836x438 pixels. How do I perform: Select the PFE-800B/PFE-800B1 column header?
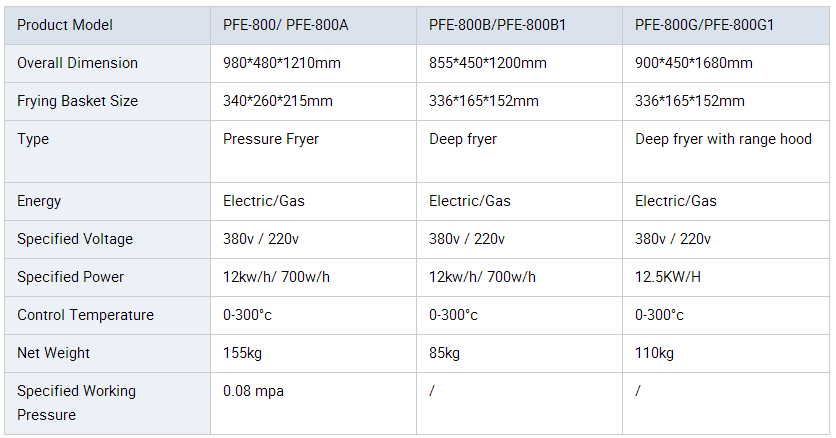(x=498, y=25)
